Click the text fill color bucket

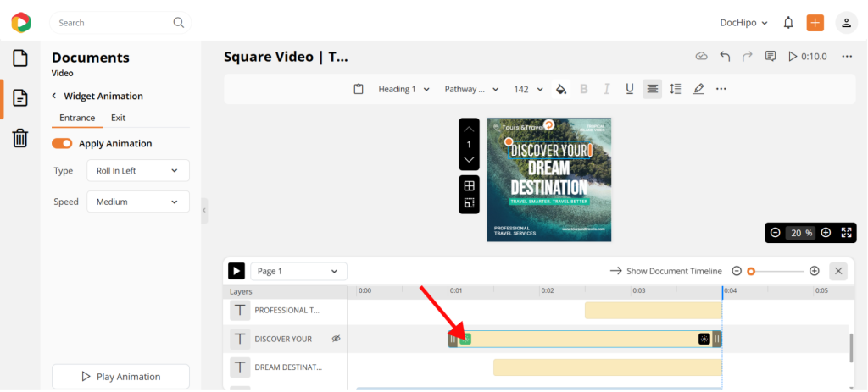[560, 89]
